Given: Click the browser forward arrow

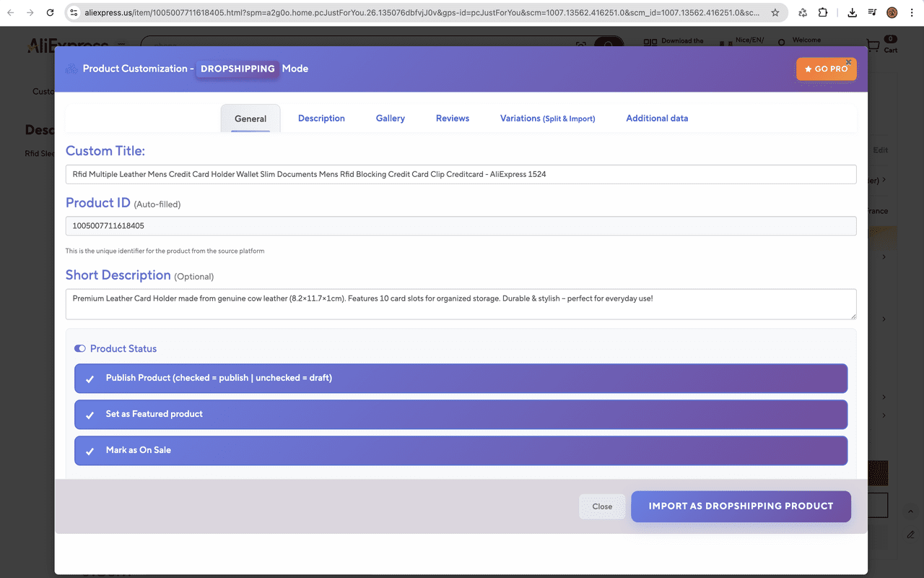Looking at the screenshot, I should coord(30,12).
